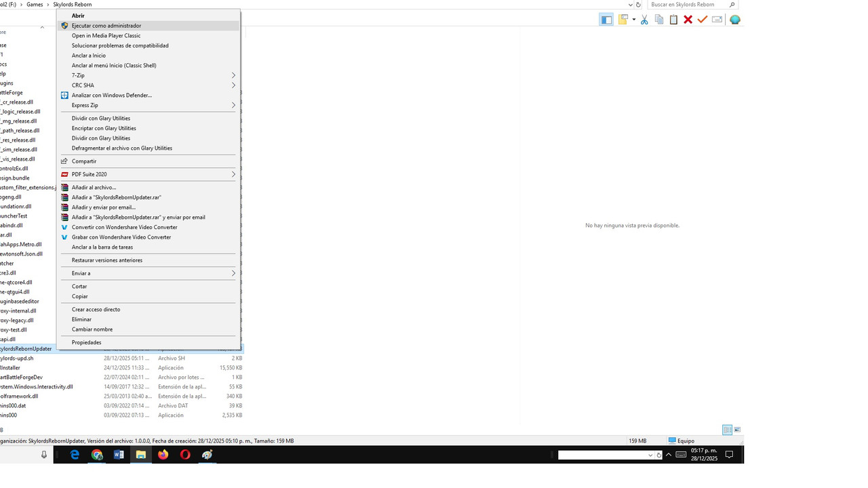Focus the 'Buscar en Skylords Reborn' search field
The width and height of the screenshot is (868, 488).
(692, 5)
